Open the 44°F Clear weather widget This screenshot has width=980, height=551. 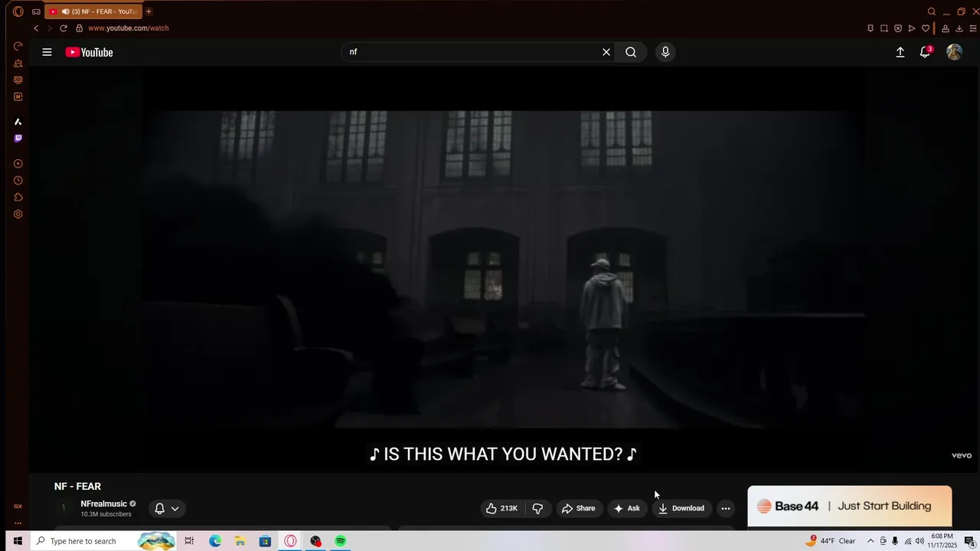(831, 541)
